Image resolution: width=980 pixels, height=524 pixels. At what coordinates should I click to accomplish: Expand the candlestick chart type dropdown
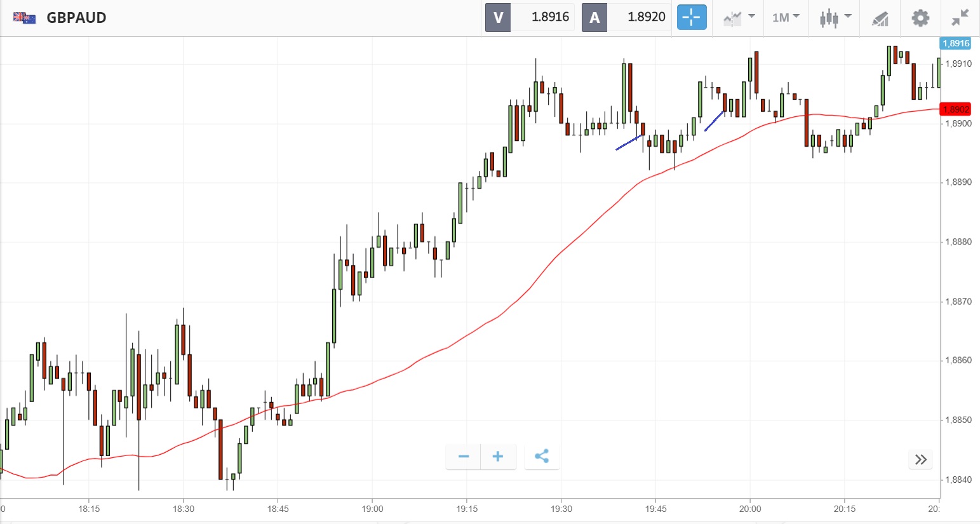(835, 17)
